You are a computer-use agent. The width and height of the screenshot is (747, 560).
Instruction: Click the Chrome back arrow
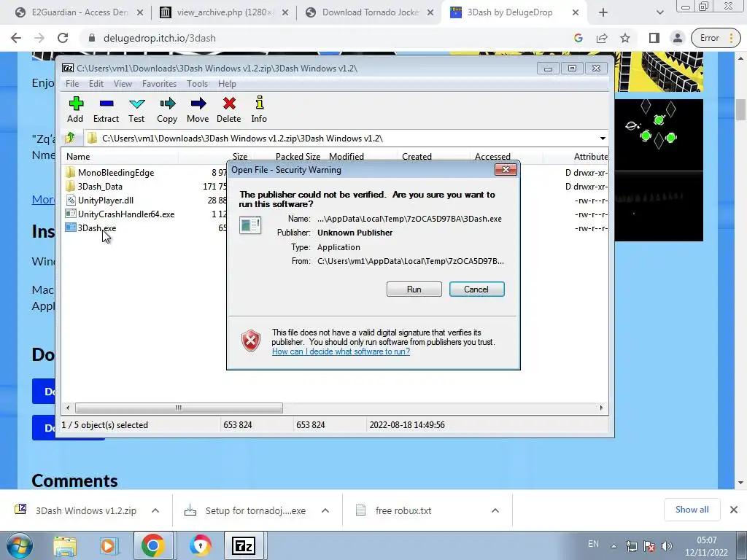click(x=16, y=38)
